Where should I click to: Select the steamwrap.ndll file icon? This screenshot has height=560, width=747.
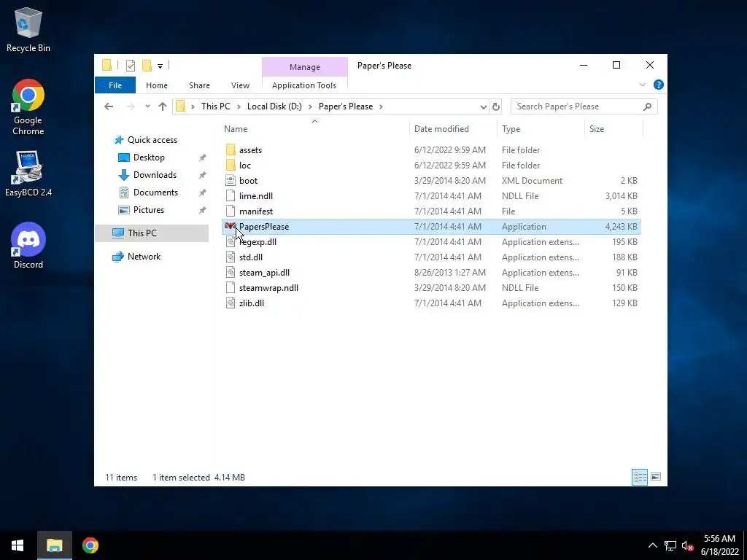[231, 287]
